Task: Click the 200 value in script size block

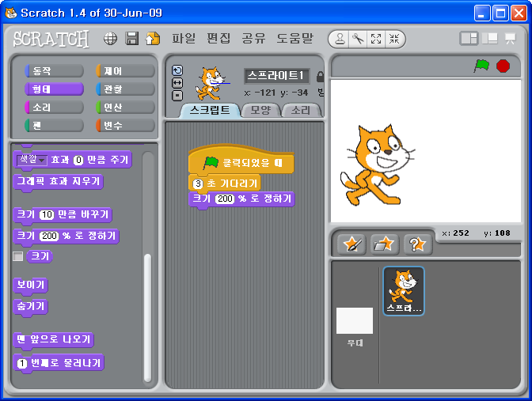Action: pos(225,199)
